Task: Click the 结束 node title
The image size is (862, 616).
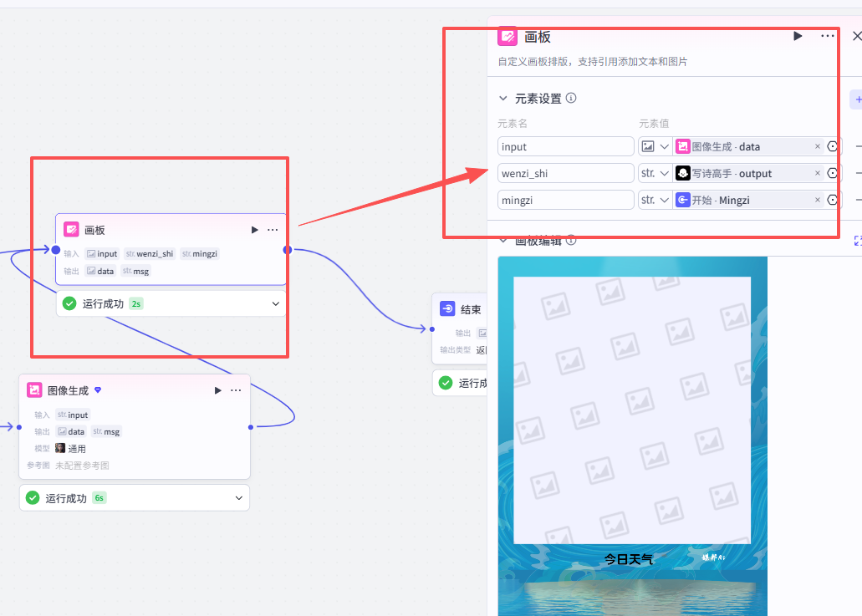Action: point(471,309)
